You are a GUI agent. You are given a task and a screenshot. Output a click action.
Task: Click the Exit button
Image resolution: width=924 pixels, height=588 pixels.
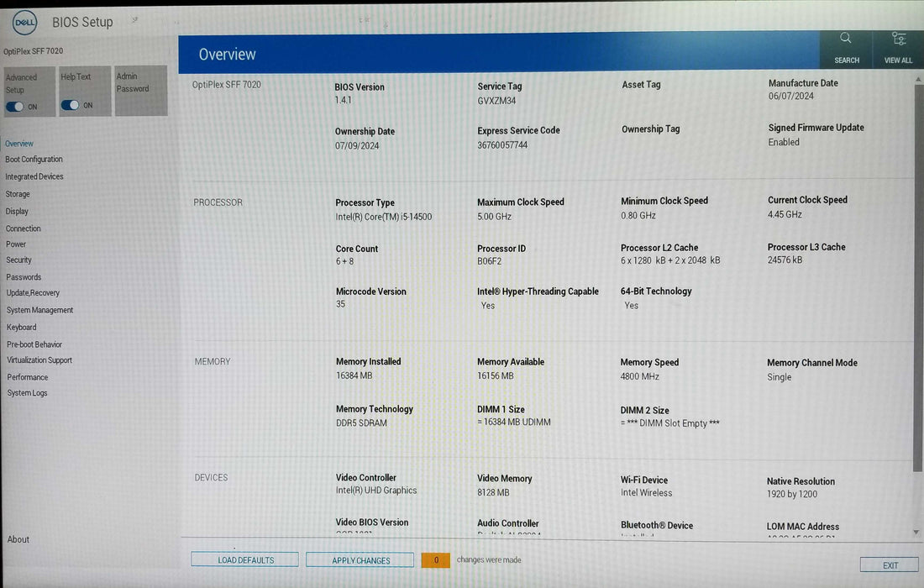point(890,565)
